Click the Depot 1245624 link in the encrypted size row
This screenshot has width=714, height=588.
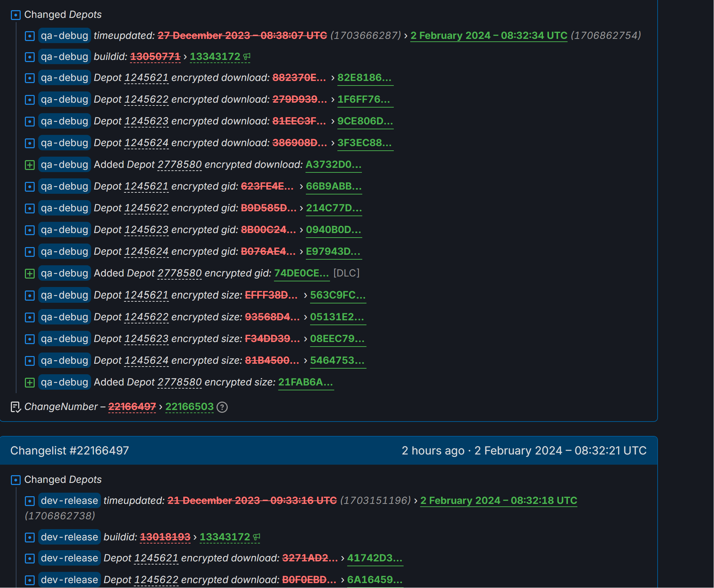point(146,361)
